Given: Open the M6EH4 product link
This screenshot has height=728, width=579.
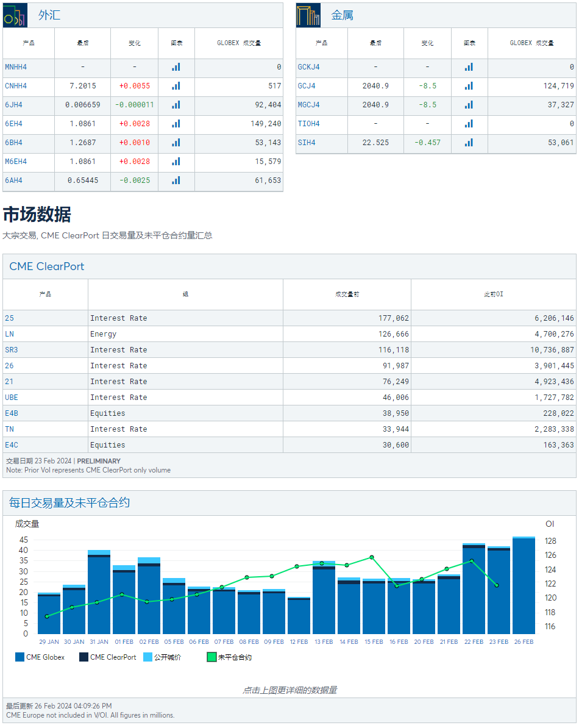Looking at the screenshot, I should pyautogui.click(x=16, y=162).
